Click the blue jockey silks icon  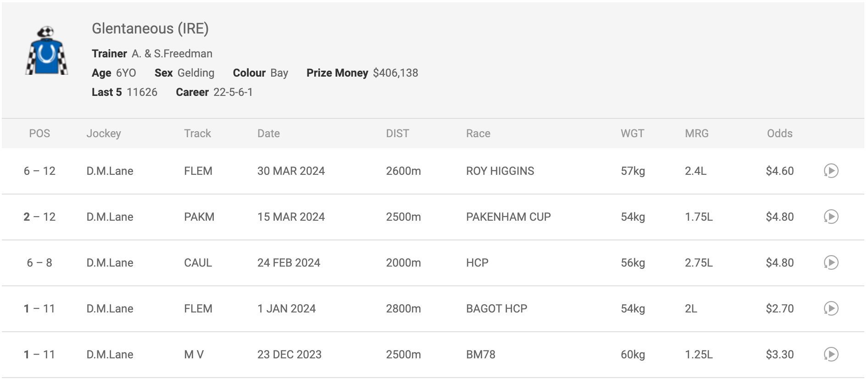[46, 50]
